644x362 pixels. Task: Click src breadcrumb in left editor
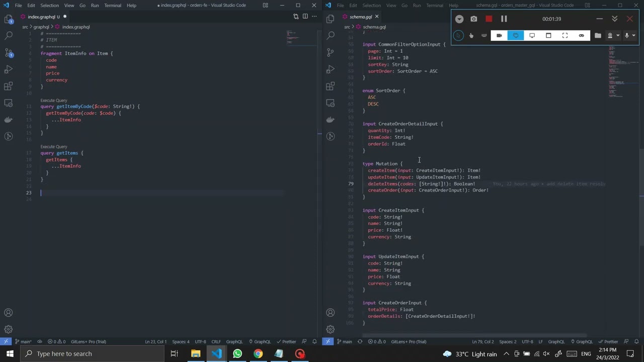tap(25, 27)
